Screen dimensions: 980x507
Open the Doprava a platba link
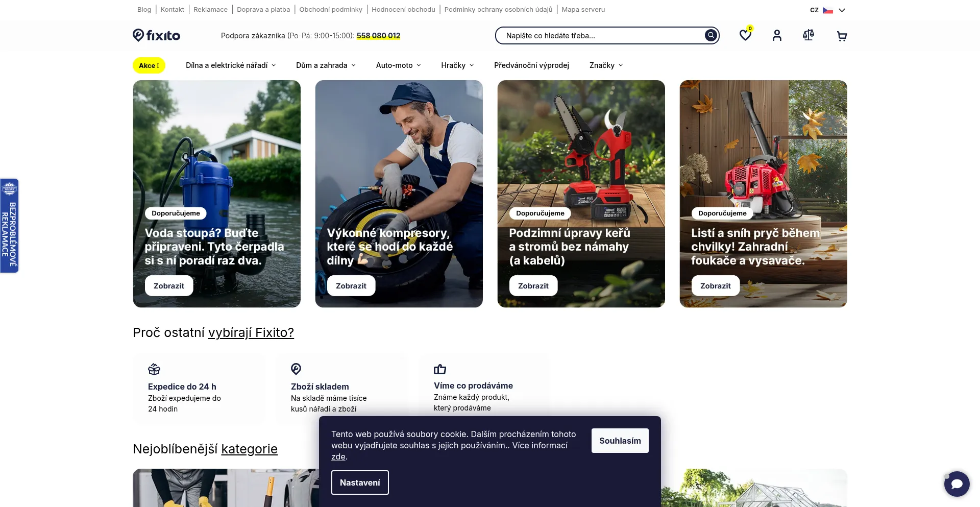point(263,9)
